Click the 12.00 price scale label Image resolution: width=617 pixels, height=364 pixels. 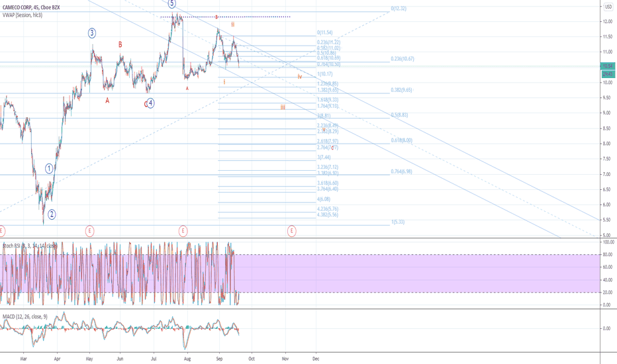(x=608, y=22)
